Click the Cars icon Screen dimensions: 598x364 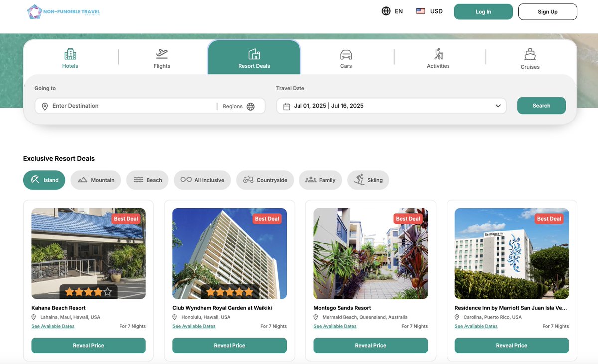click(x=346, y=54)
